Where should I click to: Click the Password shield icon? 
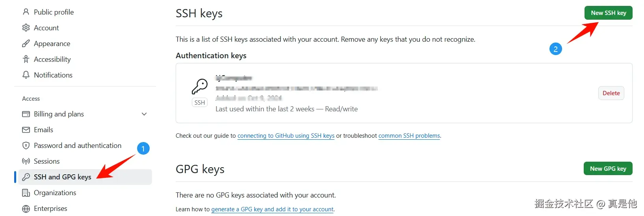point(26,146)
